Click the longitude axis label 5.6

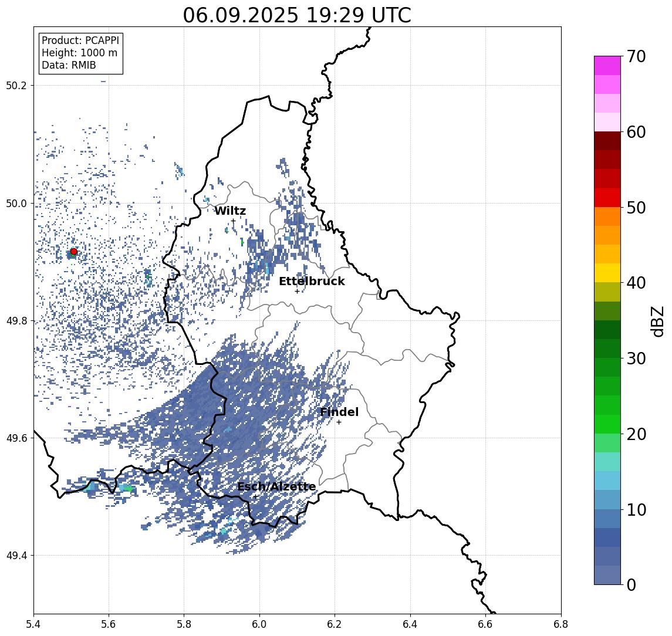pos(109,624)
